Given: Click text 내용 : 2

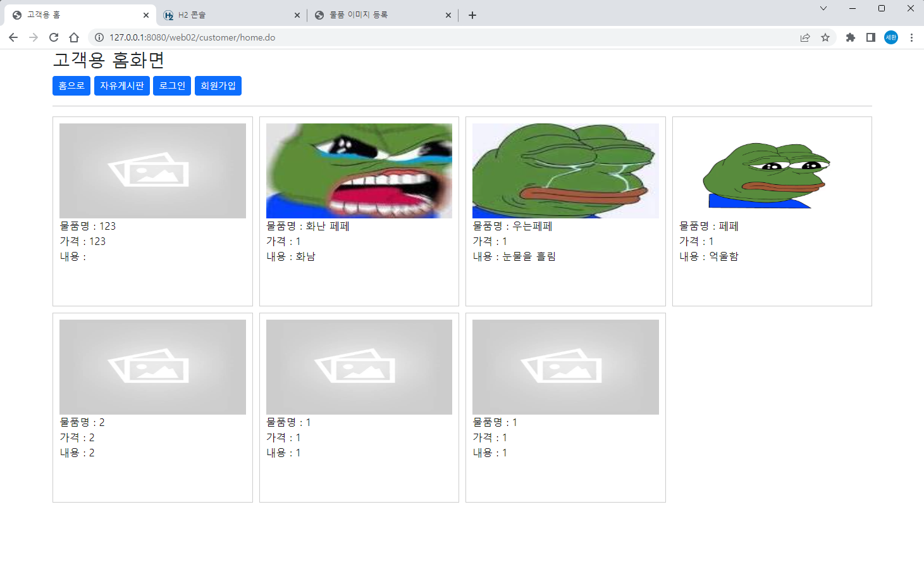Looking at the screenshot, I should coord(77,453).
